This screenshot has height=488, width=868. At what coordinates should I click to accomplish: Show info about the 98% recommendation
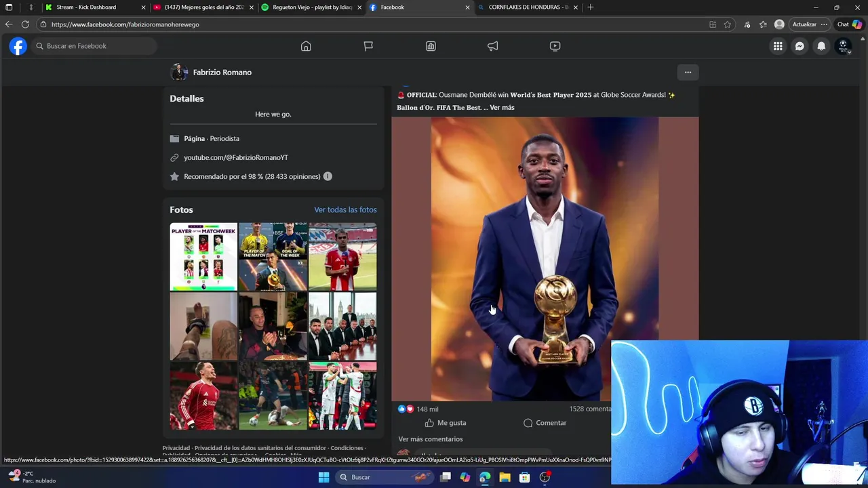(x=328, y=177)
